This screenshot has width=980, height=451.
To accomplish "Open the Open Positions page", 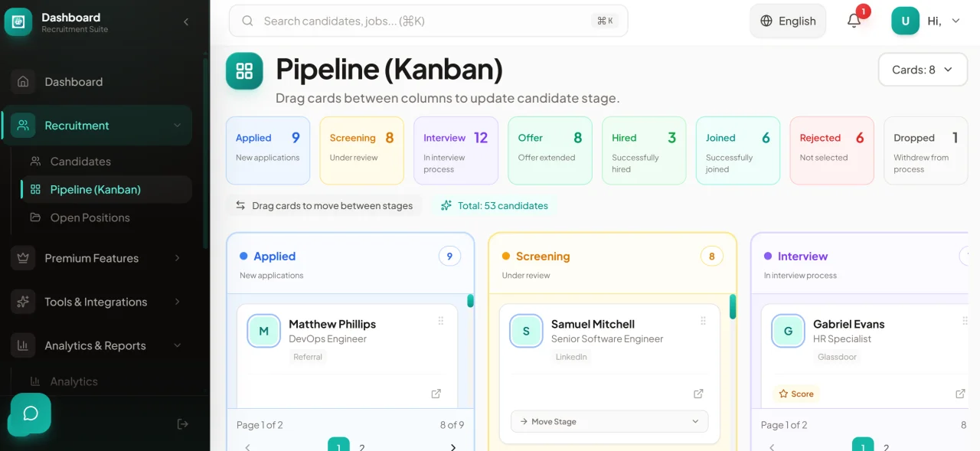I will (x=106, y=217).
